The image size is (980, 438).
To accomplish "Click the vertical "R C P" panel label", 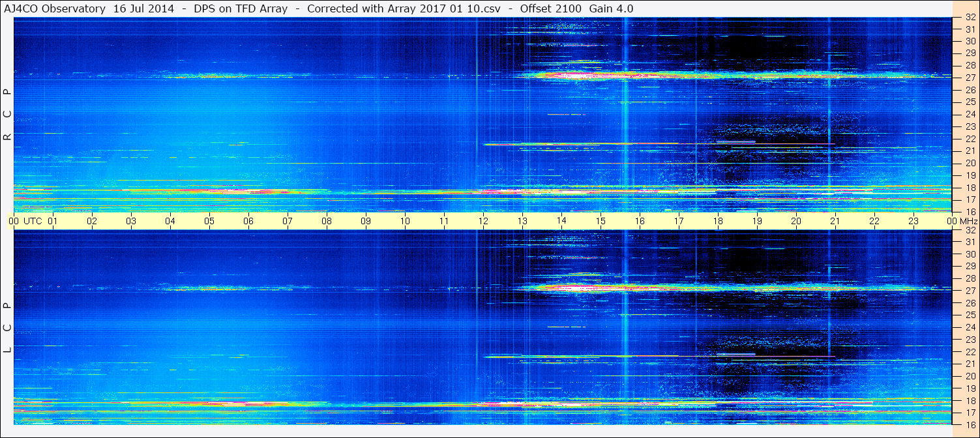I will (7, 115).
